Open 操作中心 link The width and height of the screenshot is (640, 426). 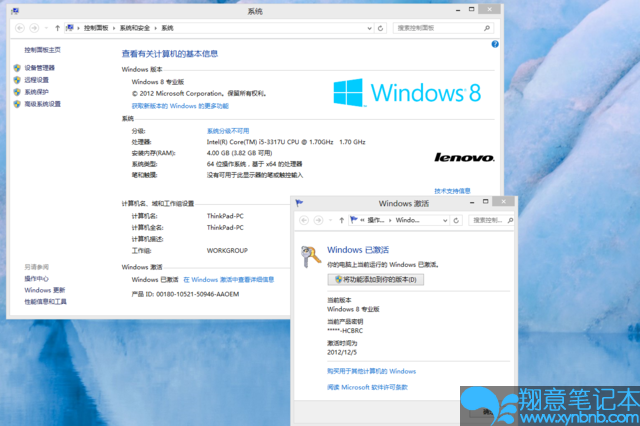tap(36, 279)
